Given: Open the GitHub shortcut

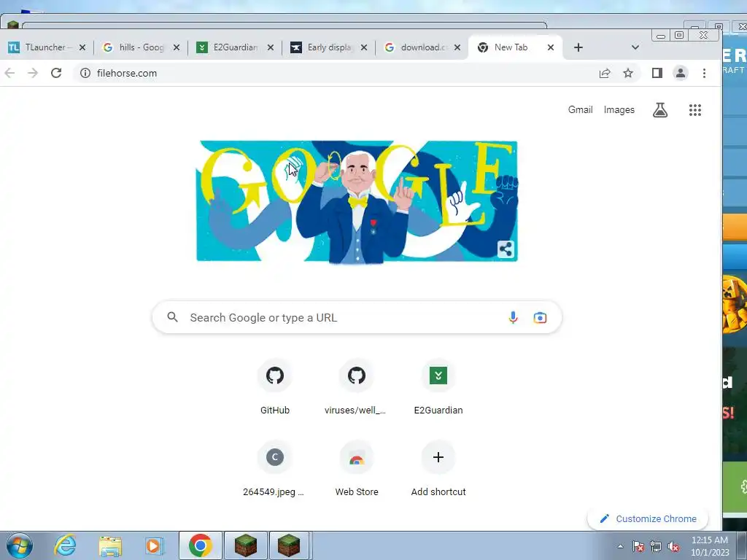Looking at the screenshot, I should pos(275,388).
